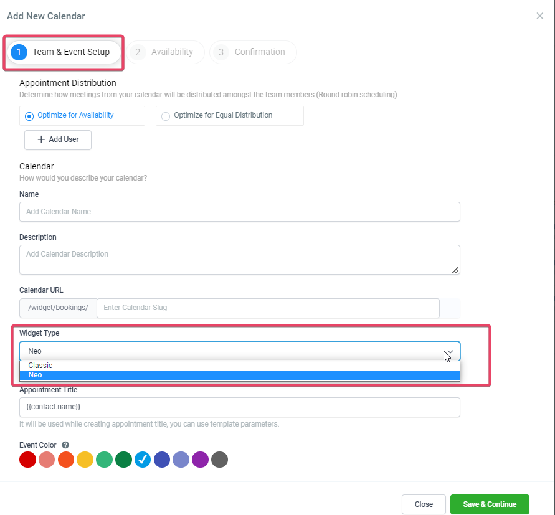Choose Neo option in the dropdown list
Screen dimensions: 555x515
[x=240, y=375]
